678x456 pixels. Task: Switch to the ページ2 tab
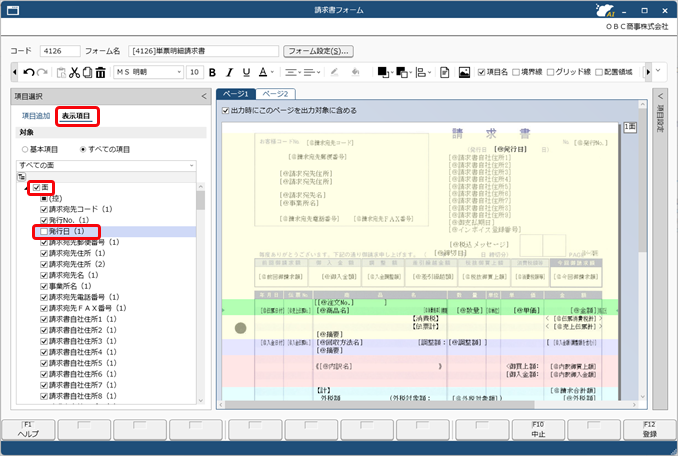pos(275,94)
